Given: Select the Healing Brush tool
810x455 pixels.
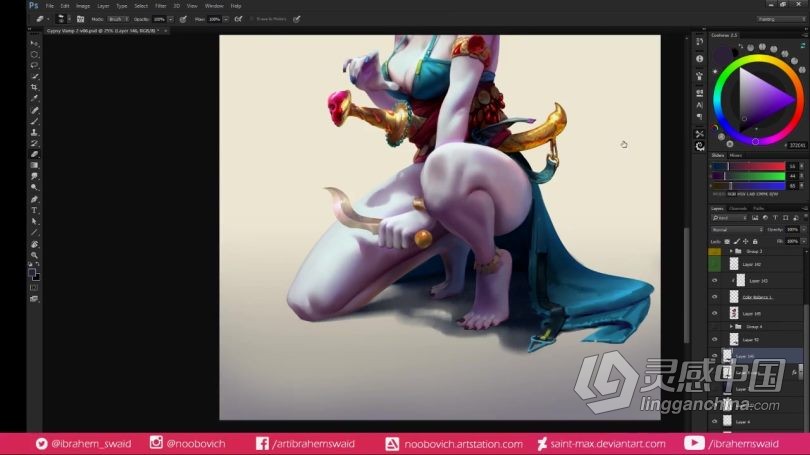Looking at the screenshot, I should click(34, 110).
